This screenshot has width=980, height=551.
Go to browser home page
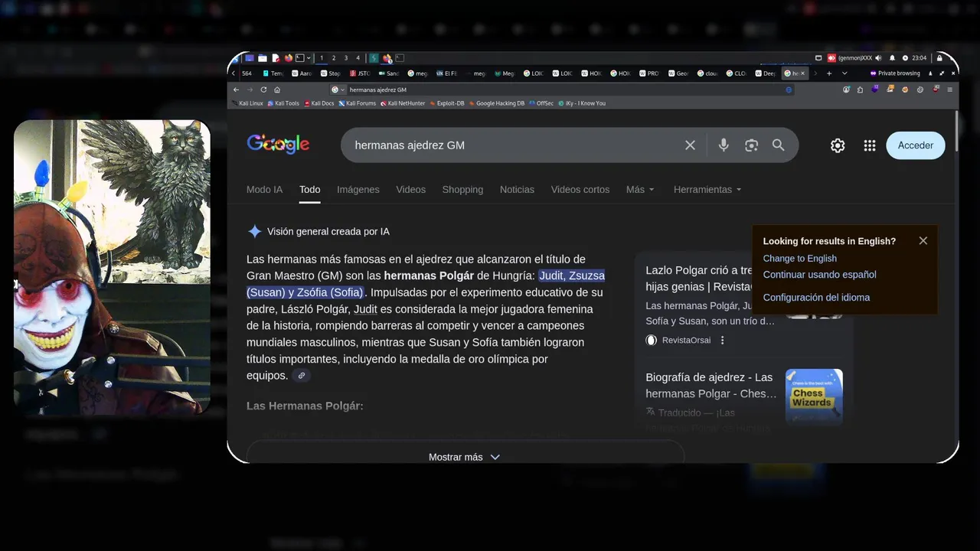tap(277, 90)
